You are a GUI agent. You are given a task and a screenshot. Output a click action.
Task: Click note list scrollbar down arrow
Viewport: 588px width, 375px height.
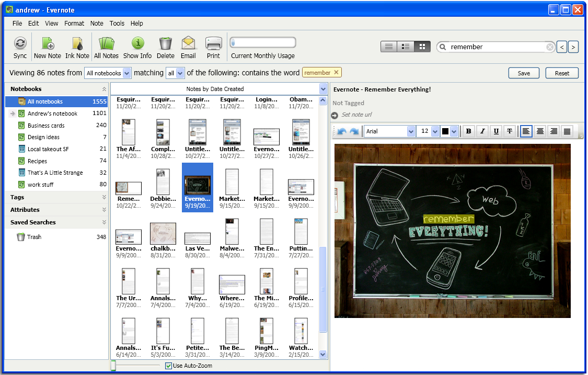(x=323, y=354)
